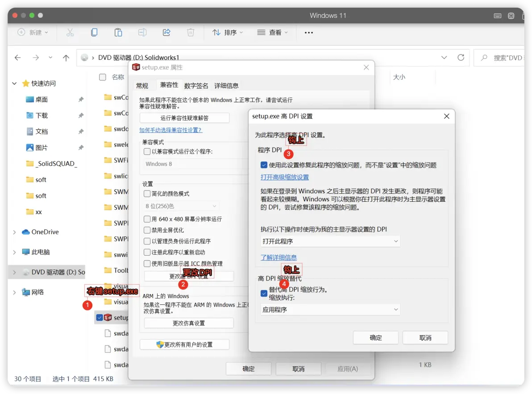Switch to the 数字签名 tab
The image size is (532, 394).
[196, 85]
